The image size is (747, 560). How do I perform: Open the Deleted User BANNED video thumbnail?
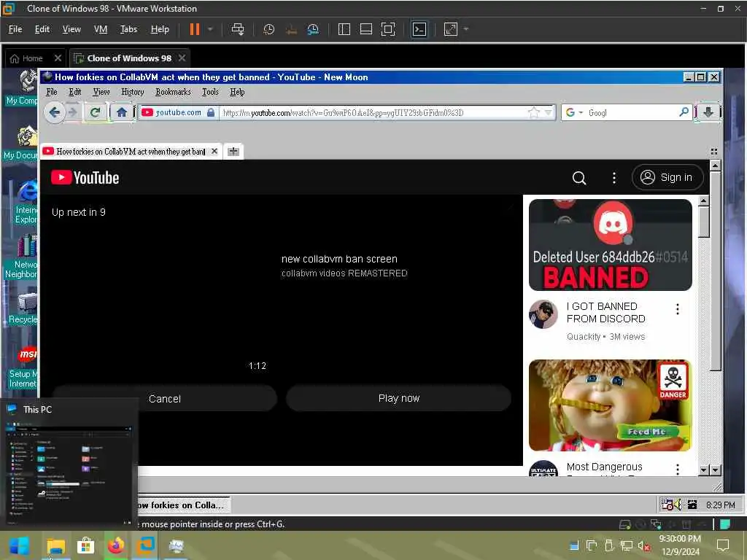611,245
